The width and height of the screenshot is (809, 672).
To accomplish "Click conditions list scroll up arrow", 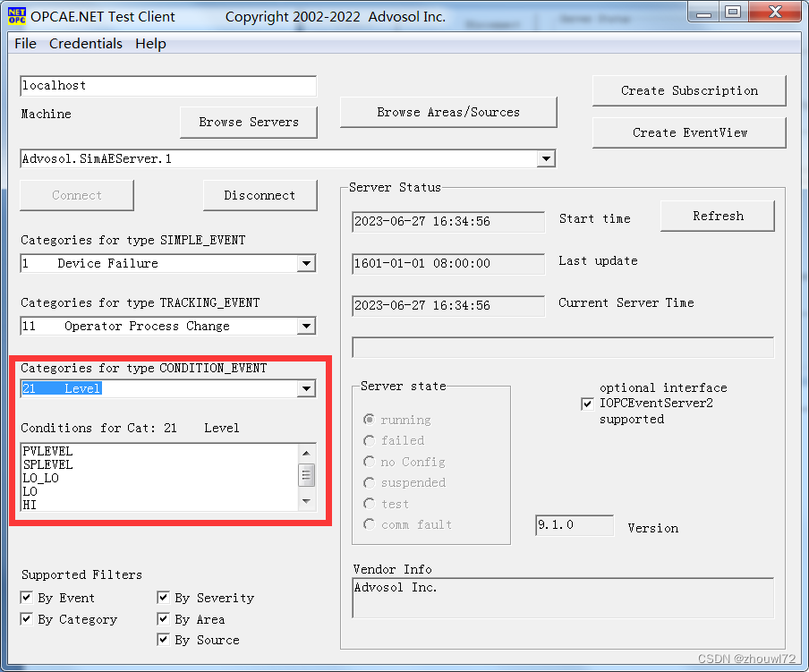I will point(306,453).
